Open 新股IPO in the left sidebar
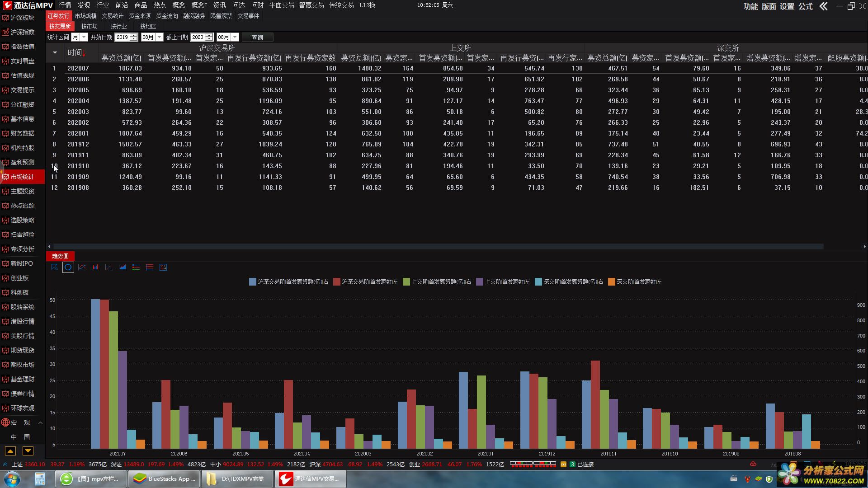 23,263
